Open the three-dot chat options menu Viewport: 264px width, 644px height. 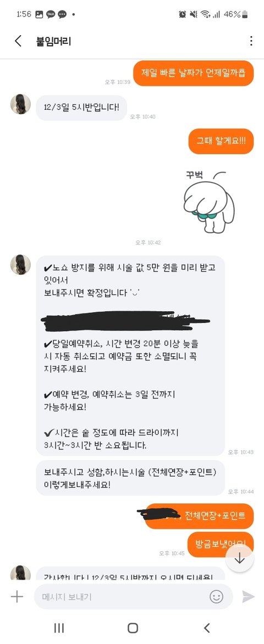(251, 41)
